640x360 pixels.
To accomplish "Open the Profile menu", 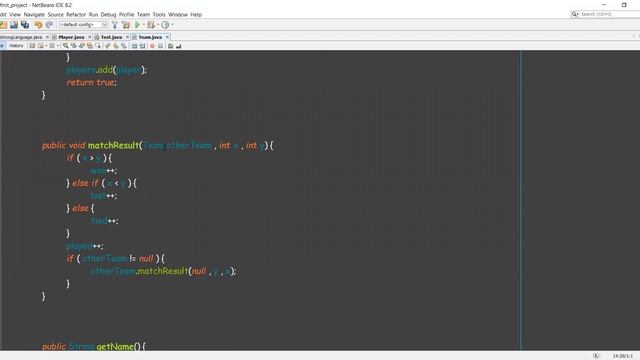I will 127,15.
